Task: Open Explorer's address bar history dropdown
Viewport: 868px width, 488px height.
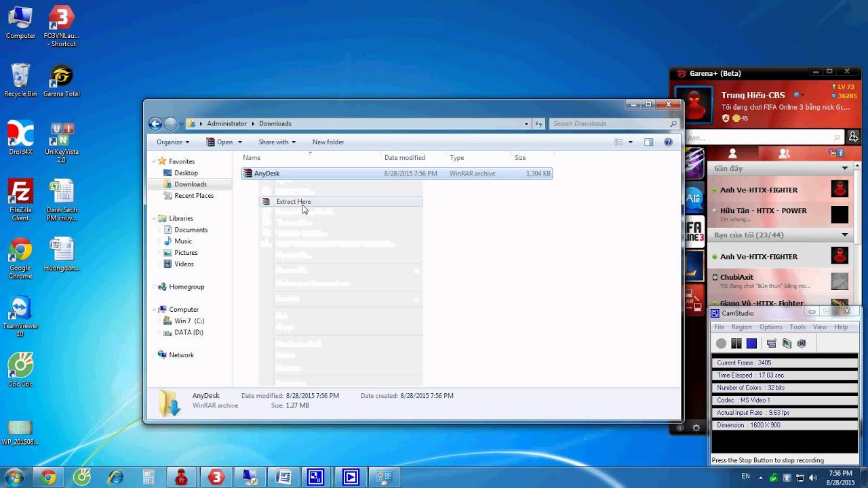Action: 526,124
